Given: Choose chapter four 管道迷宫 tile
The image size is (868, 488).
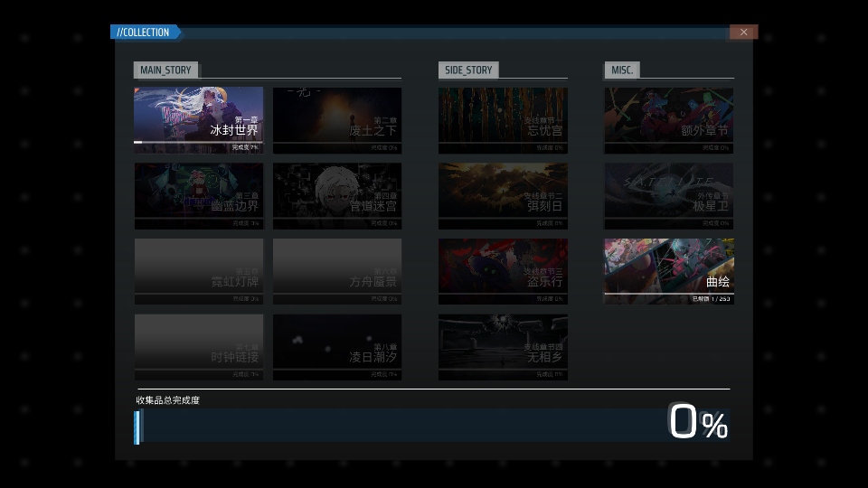Looking at the screenshot, I should 336,195.
